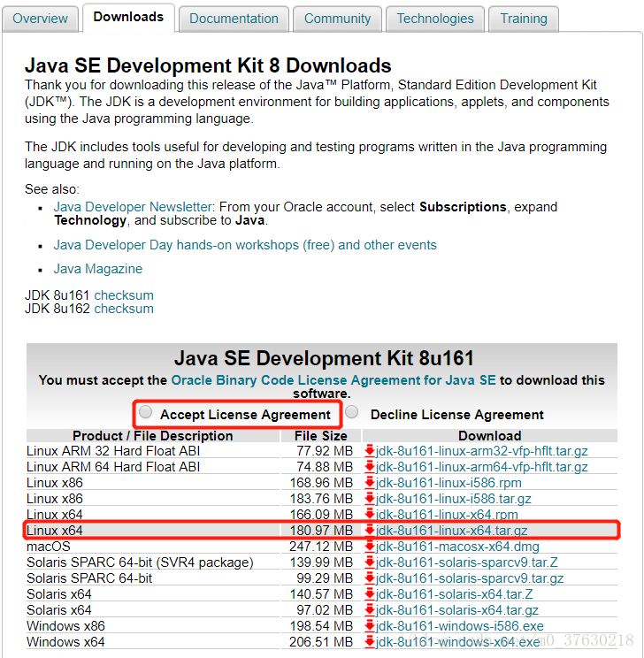Click download arrow icon for linux-arm64-vfp-hflt.tar.gz
The width and height of the screenshot is (644, 658).
click(x=370, y=467)
